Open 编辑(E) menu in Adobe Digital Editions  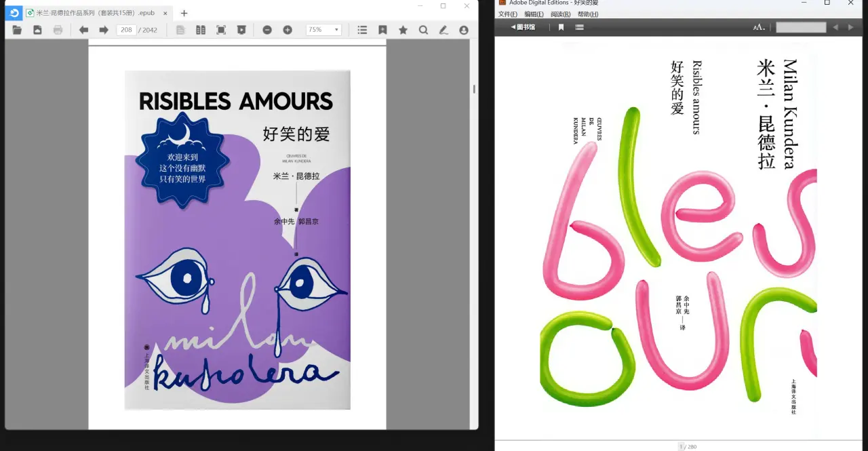[534, 14]
